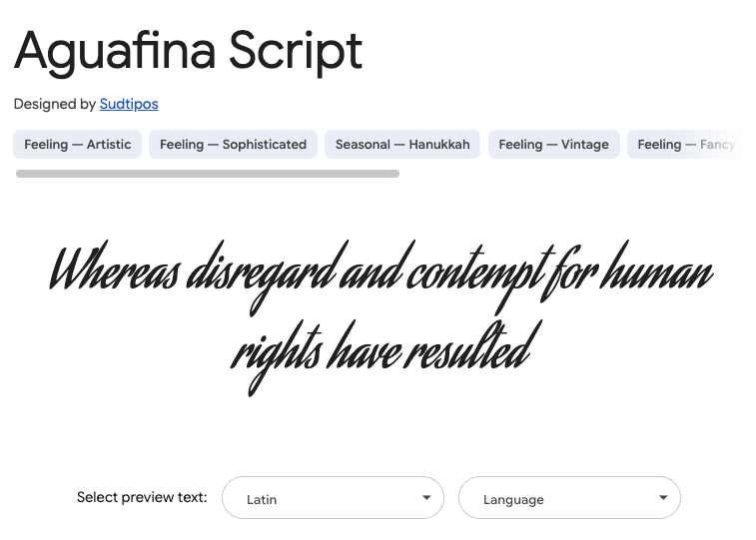Screen dimensions: 756x540
Task: Click the 'Designed by' text
Action: (55, 104)
